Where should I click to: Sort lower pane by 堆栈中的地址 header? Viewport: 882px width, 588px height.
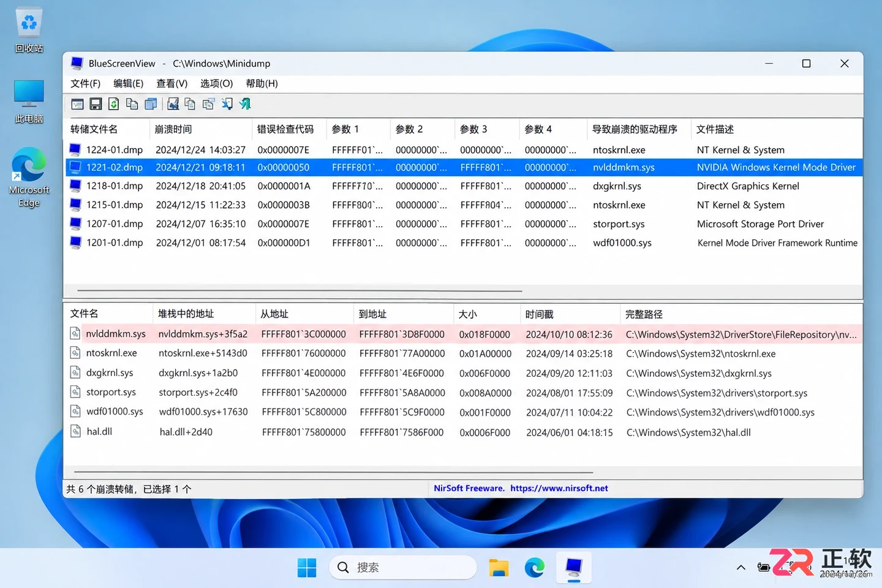point(204,314)
